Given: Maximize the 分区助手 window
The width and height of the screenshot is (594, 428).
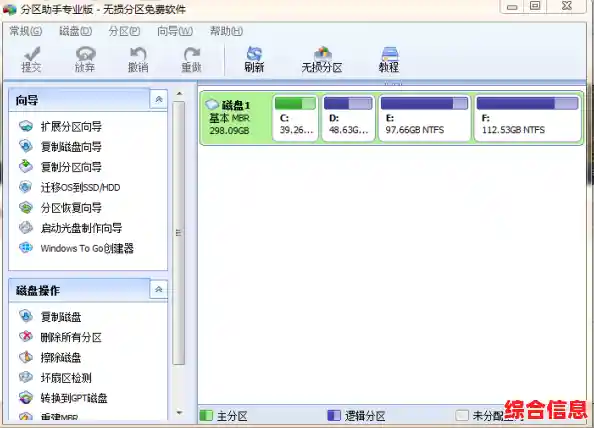Looking at the screenshot, I should coord(535,6).
